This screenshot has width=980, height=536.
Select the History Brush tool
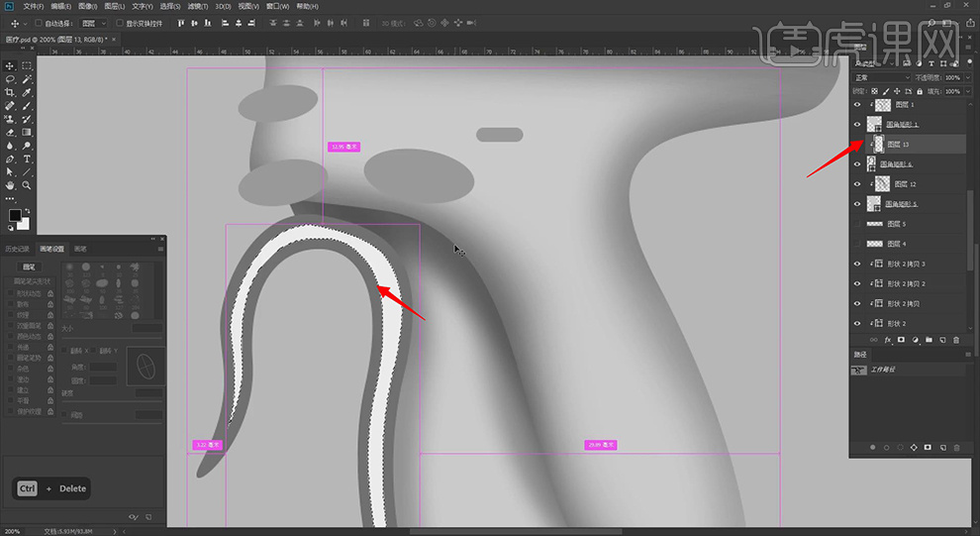point(27,119)
